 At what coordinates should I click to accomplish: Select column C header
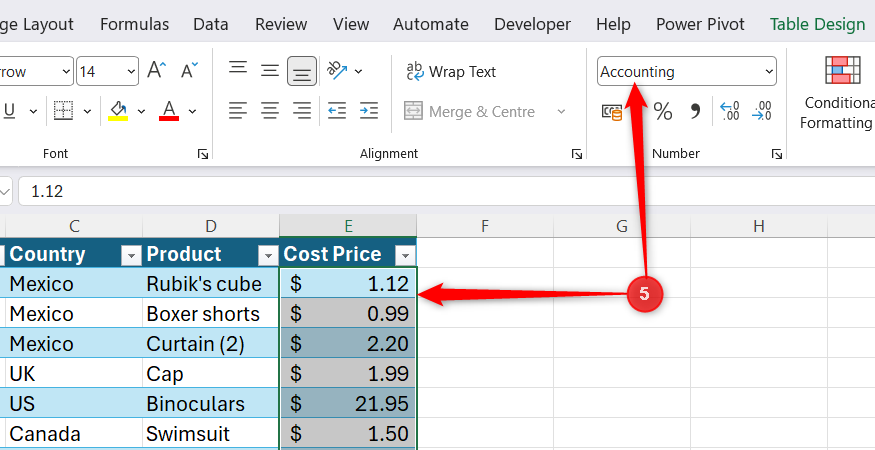pos(74,226)
